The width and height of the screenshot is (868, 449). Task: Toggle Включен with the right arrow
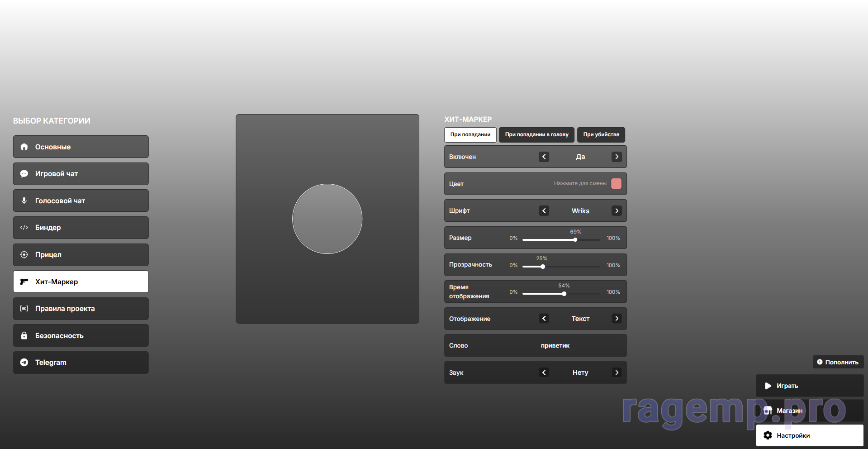point(617,157)
